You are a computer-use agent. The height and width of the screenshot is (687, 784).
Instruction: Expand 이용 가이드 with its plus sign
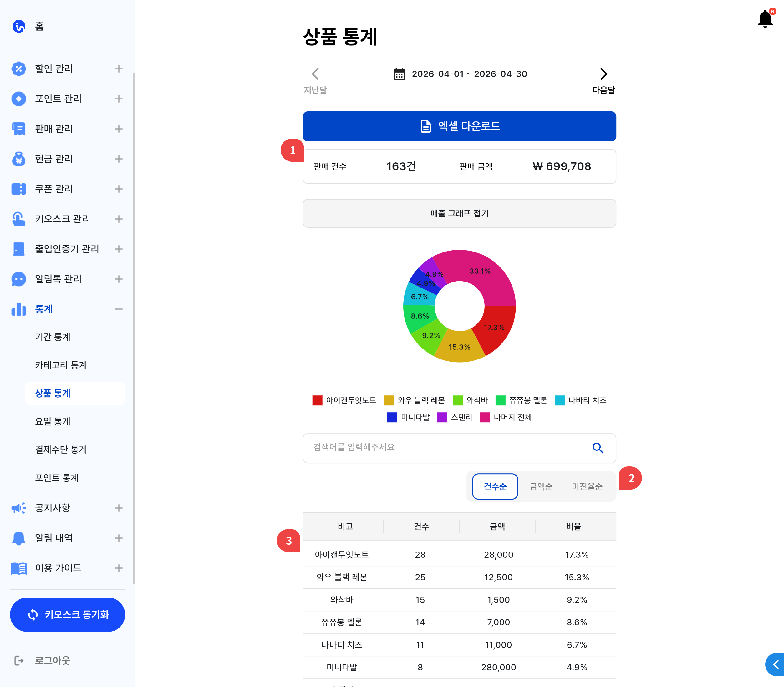pyautogui.click(x=119, y=568)
